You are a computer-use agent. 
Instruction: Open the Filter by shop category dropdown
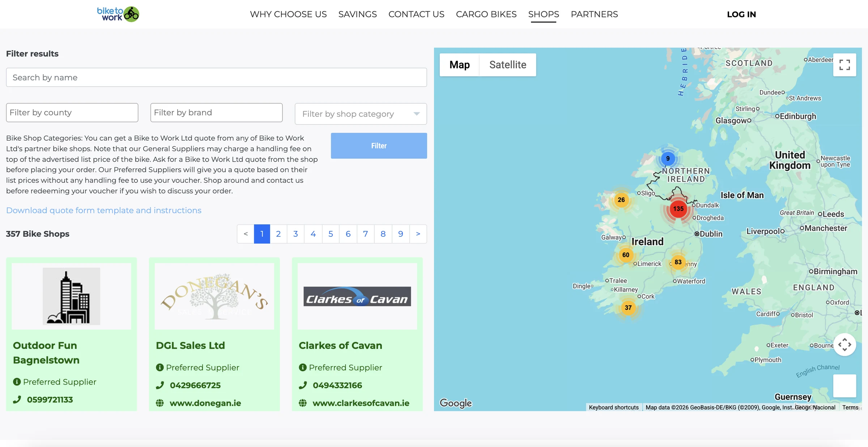(361, 114)
